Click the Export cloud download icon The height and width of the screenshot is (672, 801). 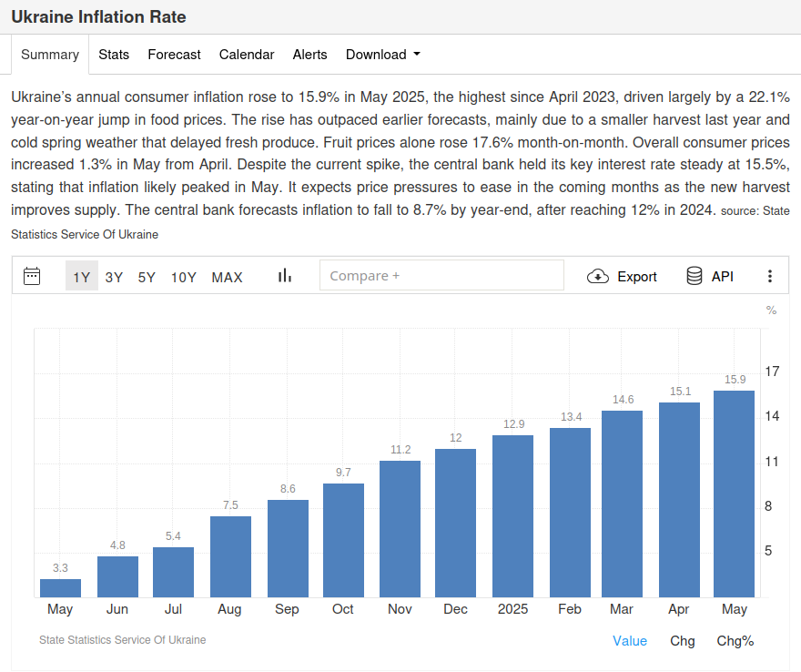pyautogui.click(x=598, y=277)
